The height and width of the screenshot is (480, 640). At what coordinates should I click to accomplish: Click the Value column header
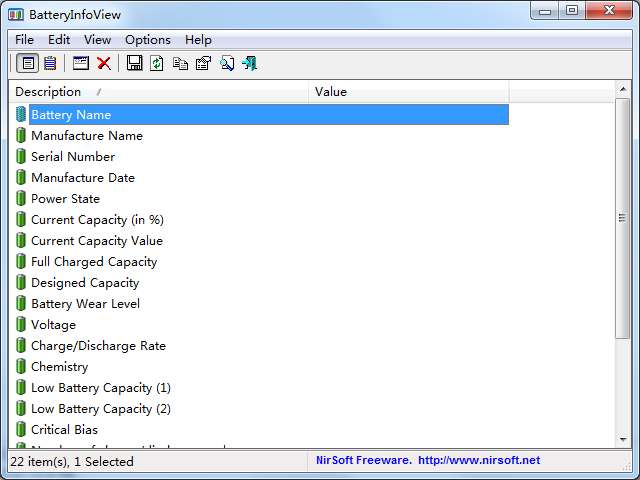(409, 91)
